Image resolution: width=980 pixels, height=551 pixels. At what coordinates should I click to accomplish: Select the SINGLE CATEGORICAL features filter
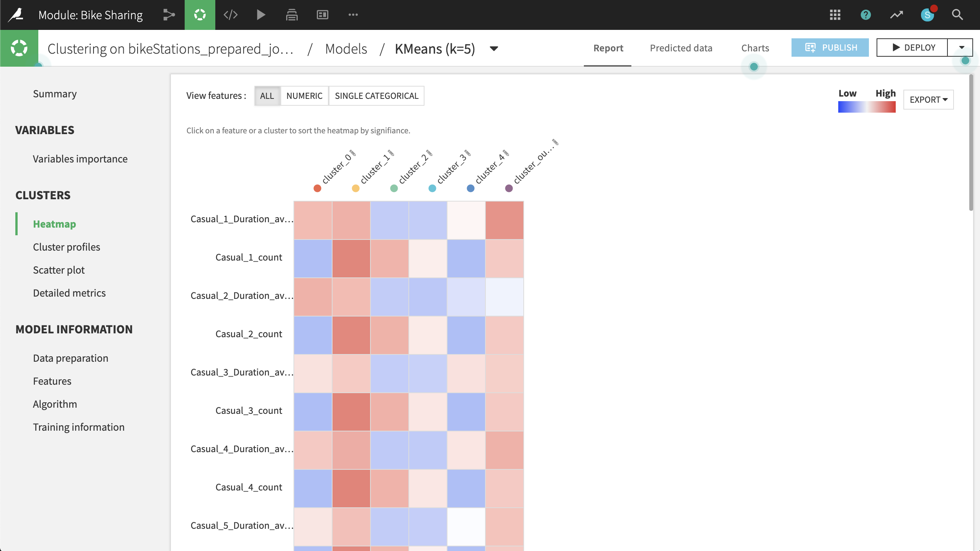376,95
